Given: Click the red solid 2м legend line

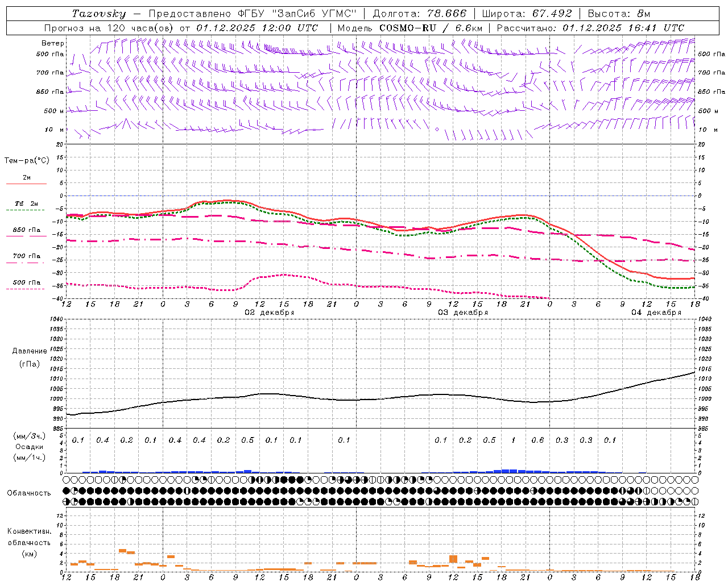Looking at the screenshot, I should pyautogui.click(x=26, y=184).
